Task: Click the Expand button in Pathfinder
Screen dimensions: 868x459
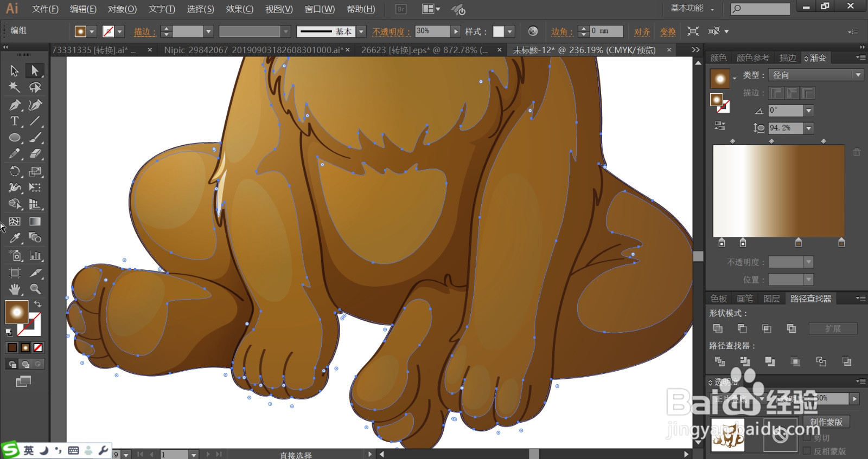Action: point(833,328)
